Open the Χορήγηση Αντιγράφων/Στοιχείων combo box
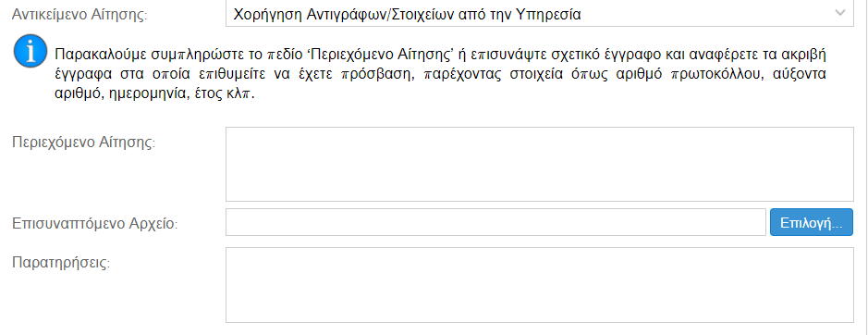Screen dimensions: 868x335 [539, 13]
